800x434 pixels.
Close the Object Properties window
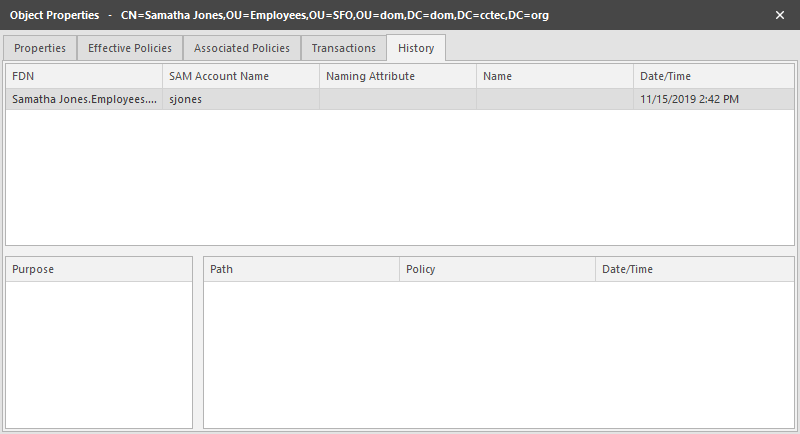tap(780, 16)
